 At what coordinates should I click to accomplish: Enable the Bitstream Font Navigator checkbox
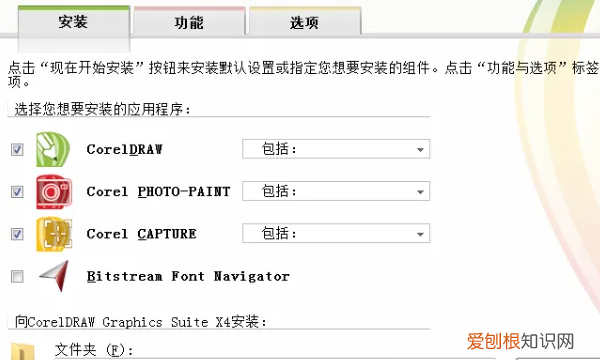click(17, 276)
